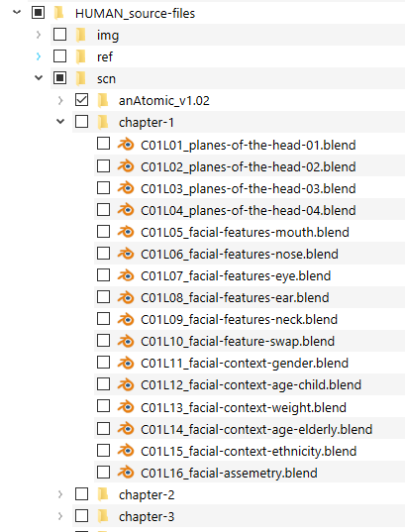The height and width of the screenshot is (532, 405).
Task: Click the anAtomic_v1.02 folder icon
Action: tap(103, 100)
